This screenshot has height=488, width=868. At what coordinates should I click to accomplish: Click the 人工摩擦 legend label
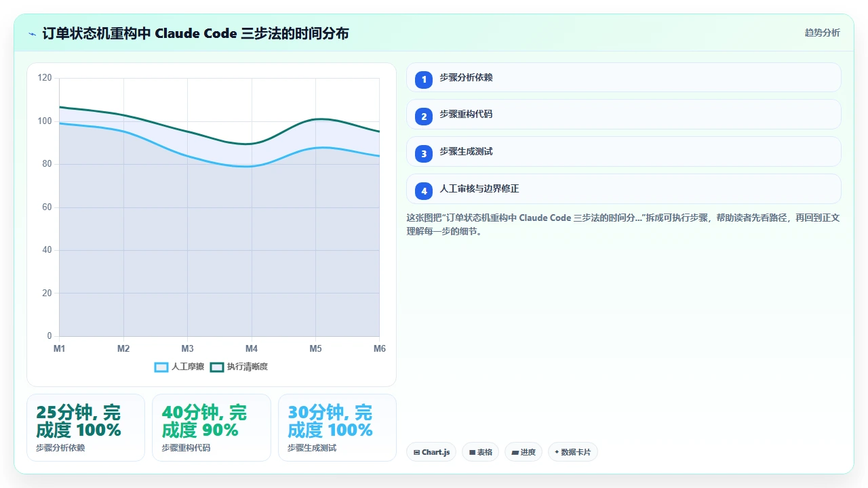(x=188, y=367)
